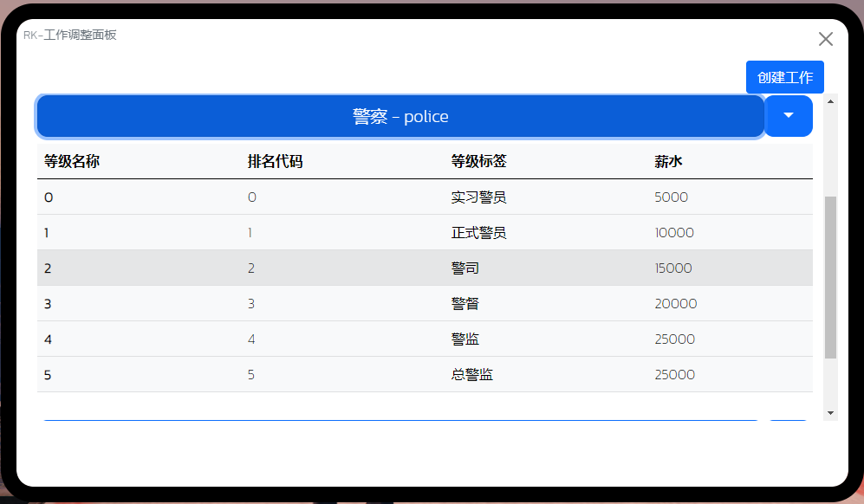The width and height of the screenshot is (864, 504).
Task: Select the 实习警员 grade label
Action: 479,197
